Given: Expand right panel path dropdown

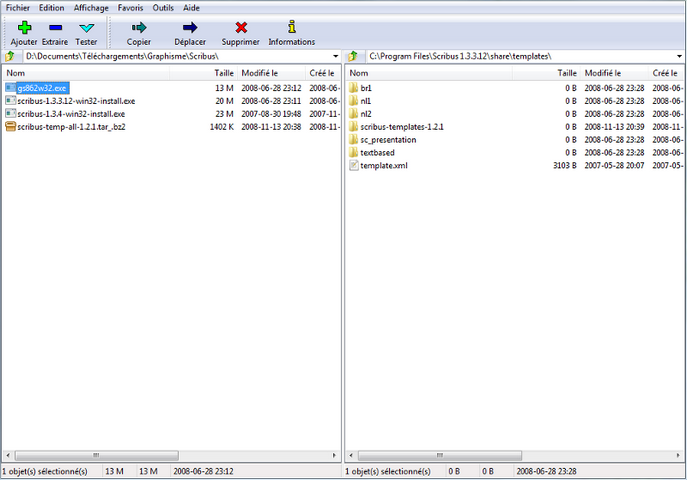Looking at the screenshot, I should pos(678,57).
